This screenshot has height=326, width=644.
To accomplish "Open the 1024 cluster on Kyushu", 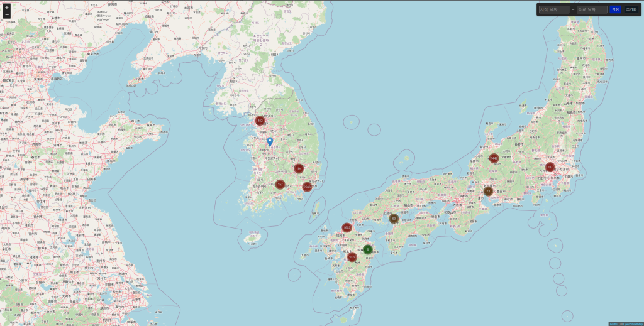I will (352, 257).
